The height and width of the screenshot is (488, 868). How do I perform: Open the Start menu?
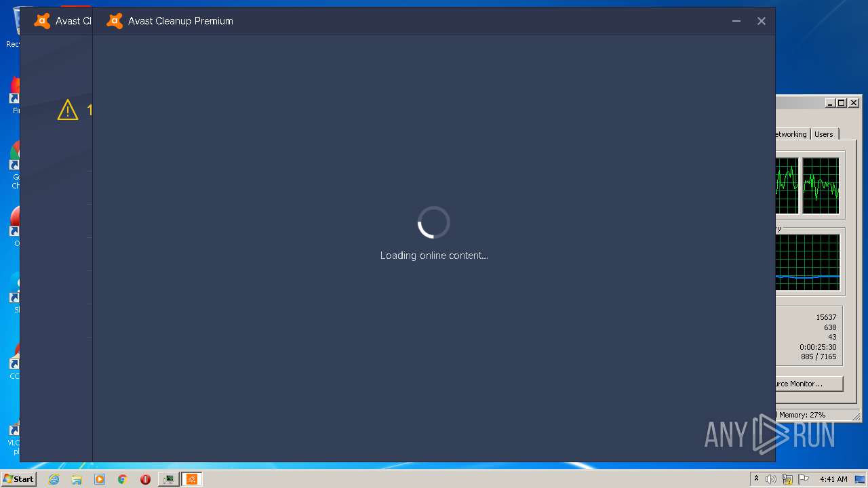(x=18, y=479)
